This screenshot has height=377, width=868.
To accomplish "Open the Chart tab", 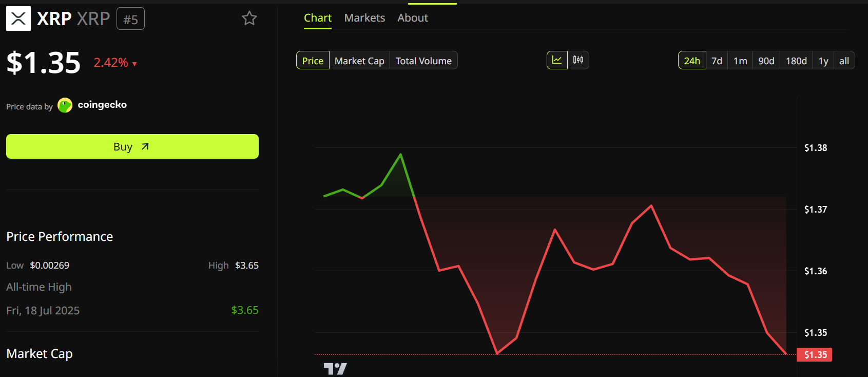I will (x=318, y=18).
